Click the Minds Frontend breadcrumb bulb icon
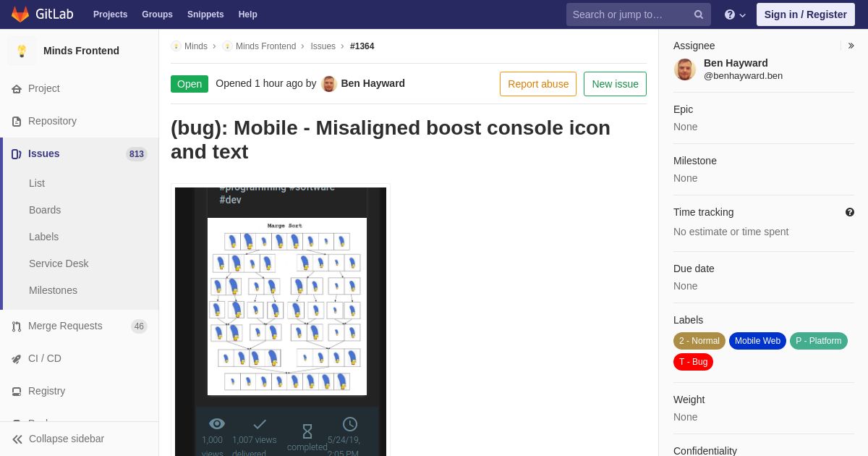The height and width of the screenshot is (456, 868). [x=227, y=46]
